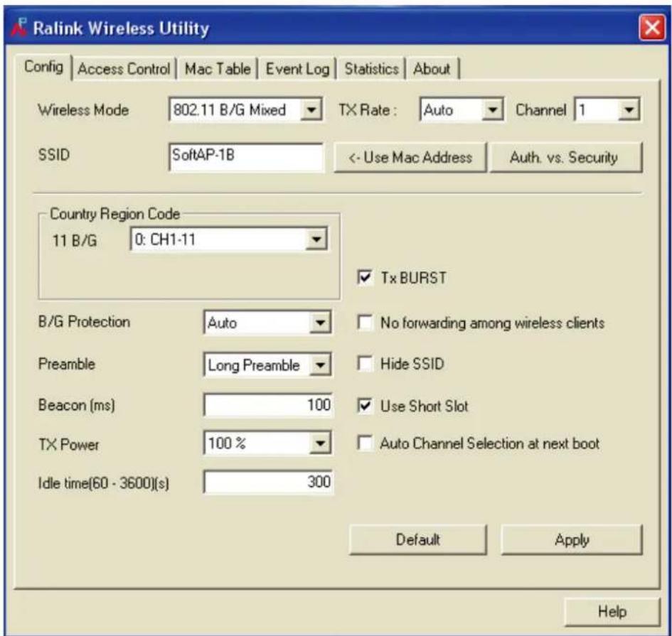This screenshot has height=636, width=672.
Task: Click the 'SSID' label text
Action: pos(53,155)
